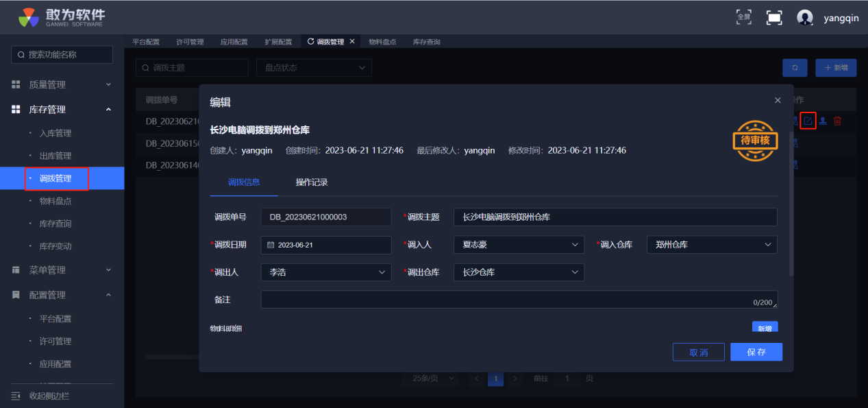This screenshot has height=408, width=868.
Task: Switch to the 物料盘点 page tab
Action: (382, 42)
